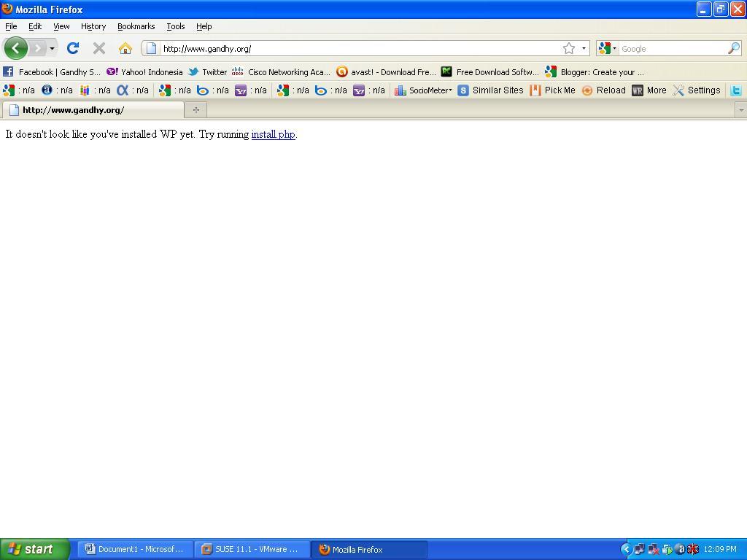Open the back/forward history dropdown arrow
747x560 pixels.
click(x=52, y=48)
